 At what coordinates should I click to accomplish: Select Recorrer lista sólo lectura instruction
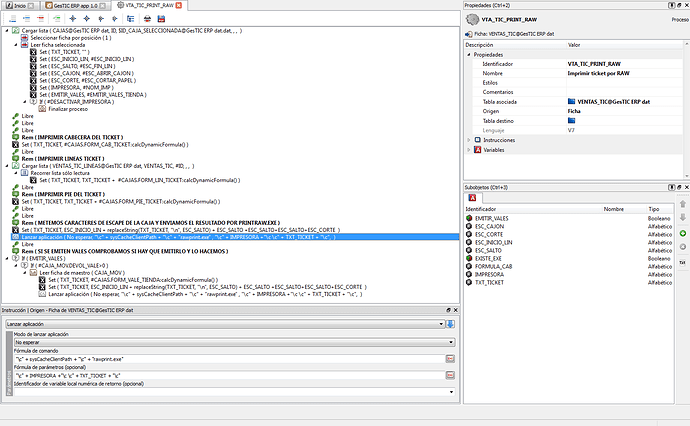(x=60, y=173)
